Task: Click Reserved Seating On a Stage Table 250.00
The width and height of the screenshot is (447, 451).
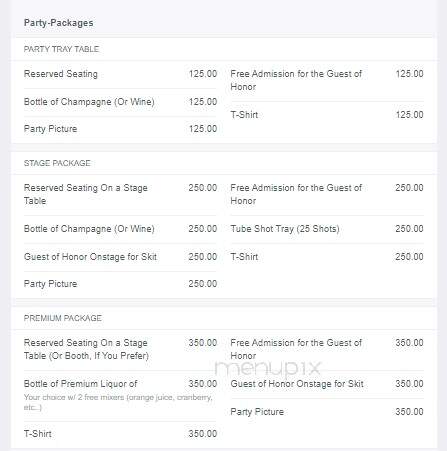Action: click(x=120, y=194)
